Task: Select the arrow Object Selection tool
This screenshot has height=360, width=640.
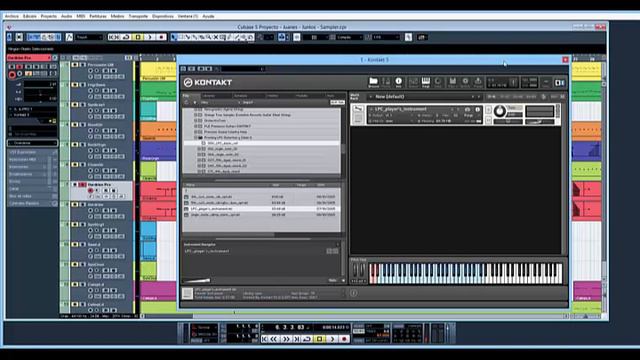Action: click(x=174, y=37)
